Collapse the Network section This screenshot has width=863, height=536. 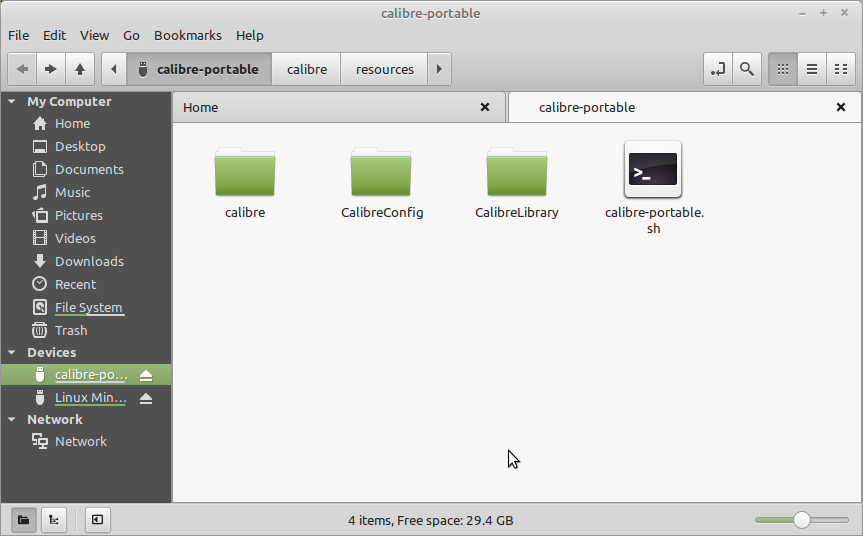(x=12, y=419)
